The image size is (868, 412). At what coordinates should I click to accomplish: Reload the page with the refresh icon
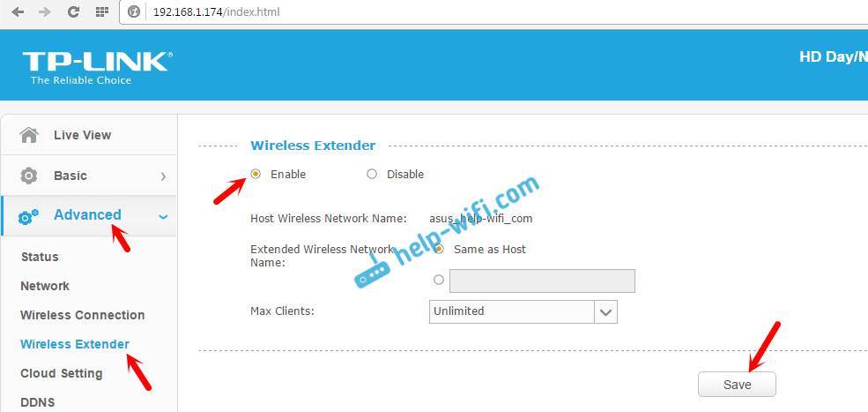pos(73,11)
